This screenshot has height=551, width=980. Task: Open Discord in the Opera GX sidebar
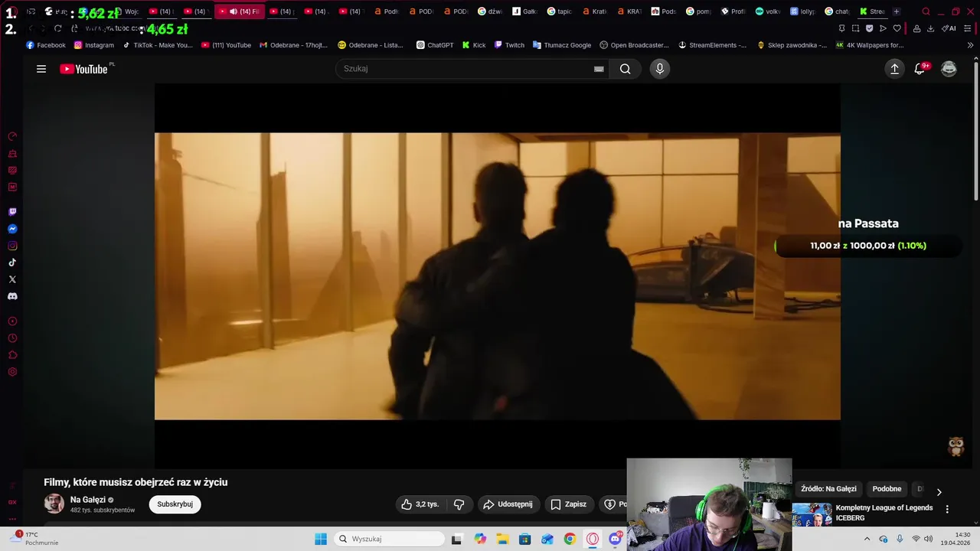(x=12, y=296)
